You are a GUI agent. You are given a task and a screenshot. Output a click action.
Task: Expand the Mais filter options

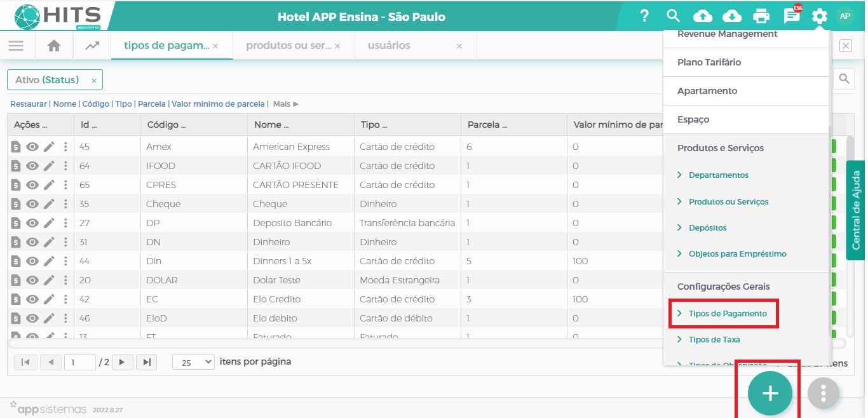[x=285, y=104]
